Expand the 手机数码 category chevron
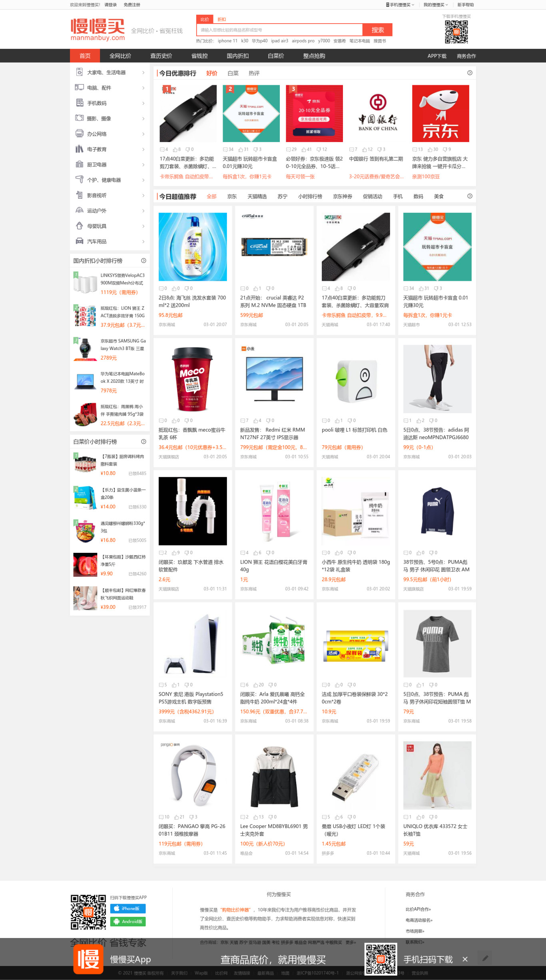The image size is (546, 980). coord(143,103)
